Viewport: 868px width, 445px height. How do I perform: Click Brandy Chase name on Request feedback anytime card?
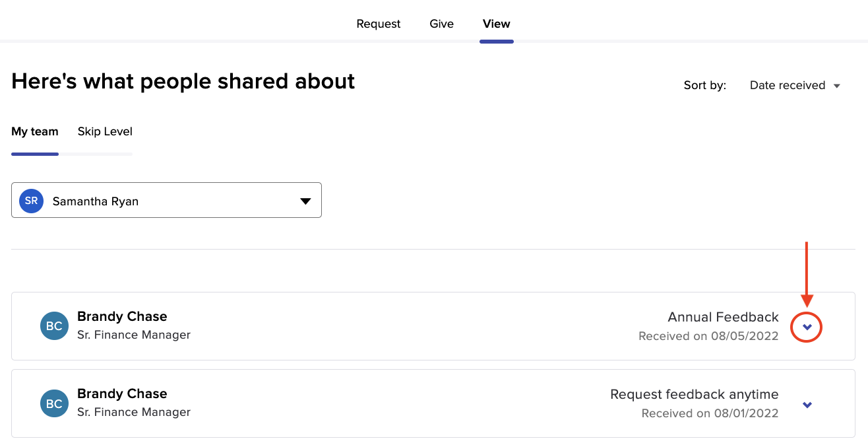122,394
